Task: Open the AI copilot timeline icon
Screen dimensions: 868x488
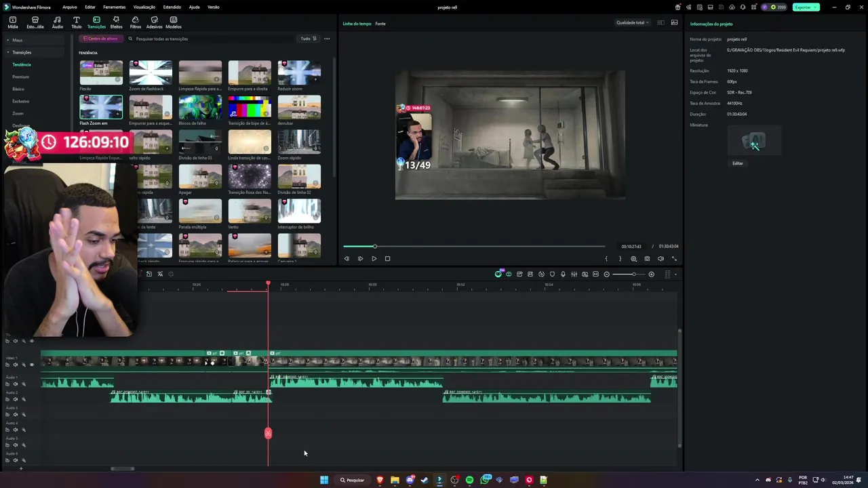Action: 498,274
